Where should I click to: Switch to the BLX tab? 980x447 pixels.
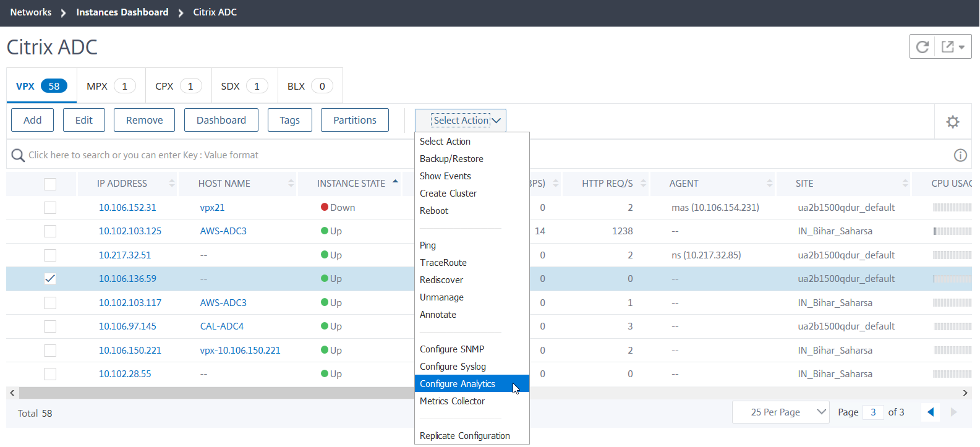coord(310,86)
